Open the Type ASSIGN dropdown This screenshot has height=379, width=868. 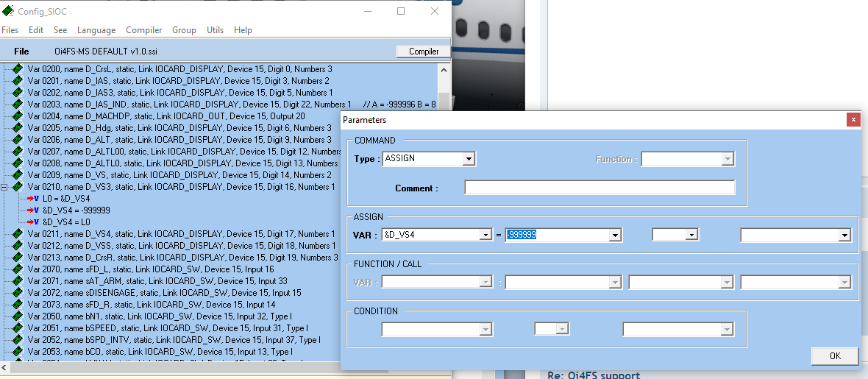pos(469,159)
